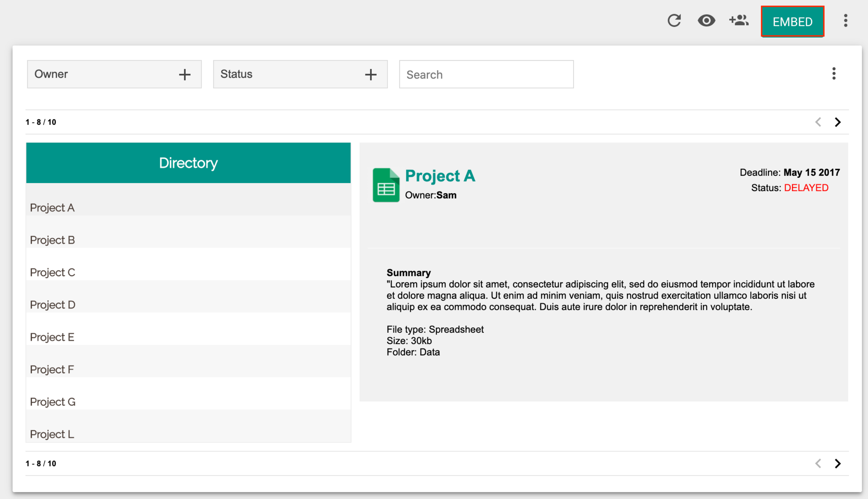Click the bottom '1 - 8 / 10' page counter
Screen dimensions: 868x499
41,463
